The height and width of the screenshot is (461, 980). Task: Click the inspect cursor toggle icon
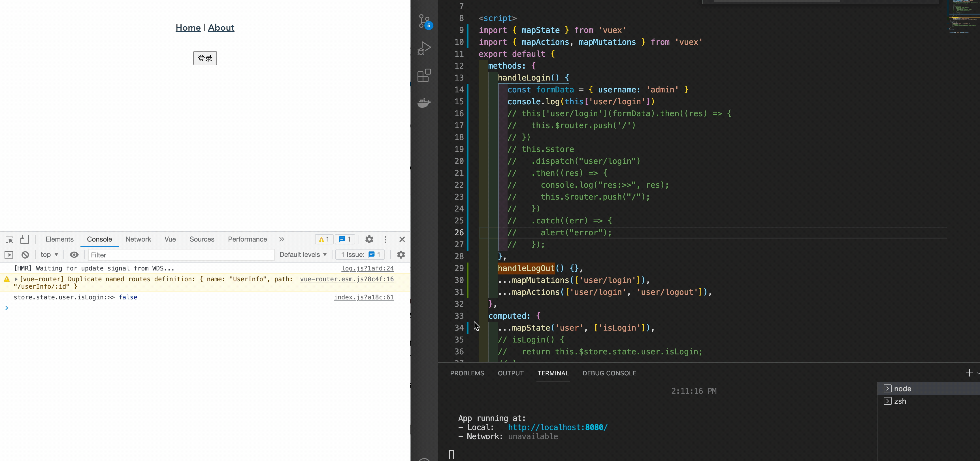pos(9,239)
